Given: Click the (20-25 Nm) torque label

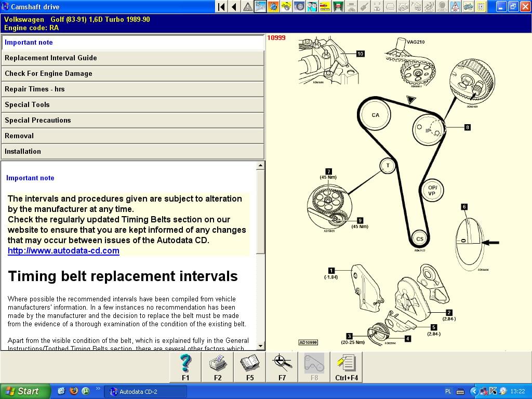Looking at the screenshot, I should click(x=353, y=342).
